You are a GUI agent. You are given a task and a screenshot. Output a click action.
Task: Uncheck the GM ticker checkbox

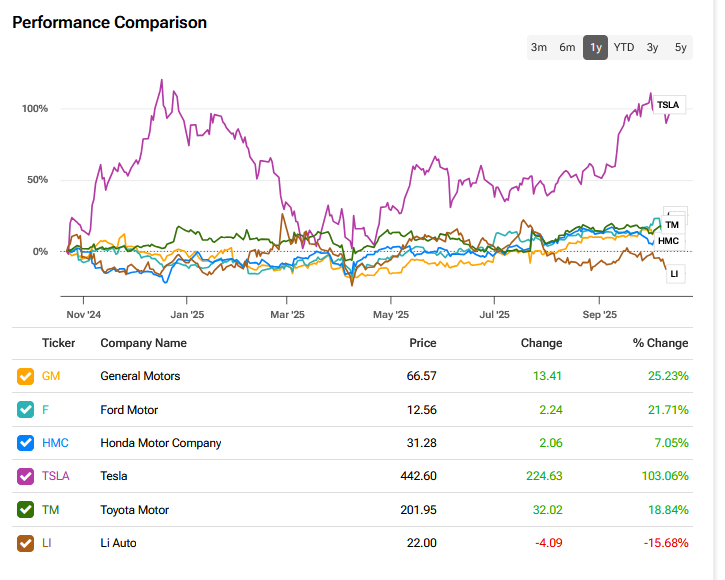pos(25,377)
